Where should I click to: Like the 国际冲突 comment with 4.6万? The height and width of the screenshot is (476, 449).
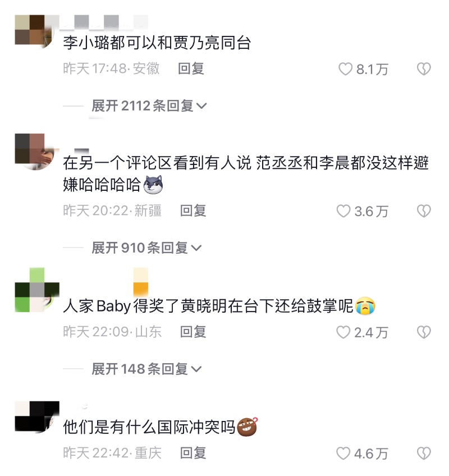(x=343, y=454)
